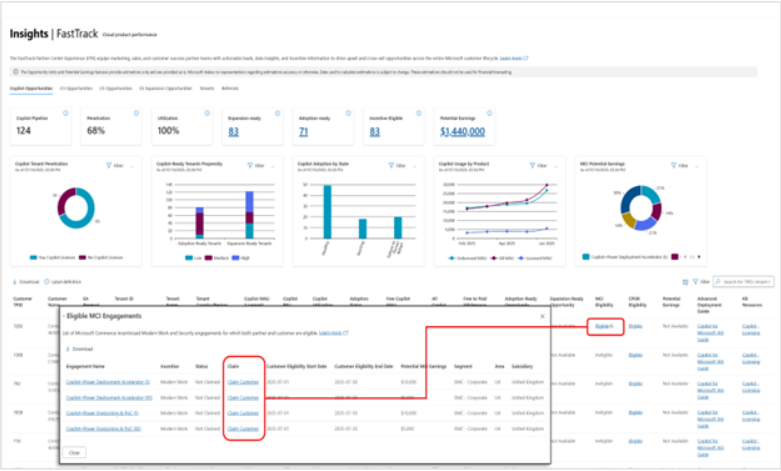Image resolution: width=781 pixels, height=471 pixels.
Task: Click filter funnel icon on Copilot-Ready Tenants Propensity chart
Action: click(250, 165)
